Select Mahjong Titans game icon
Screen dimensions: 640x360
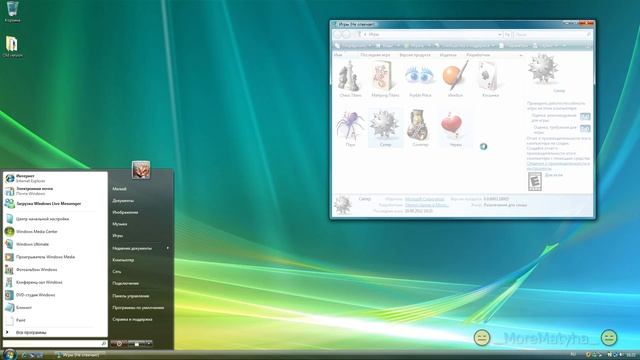385,79
